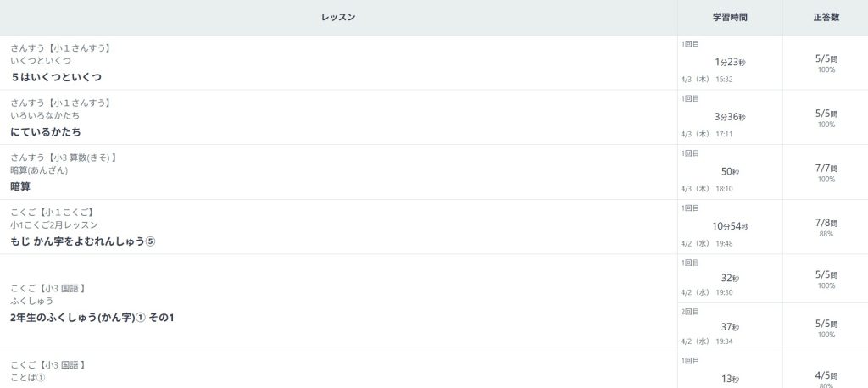The height and width of the screenshot is (388, 868).
Task: Click the 7/7問 score cell
Action: pyautogui.click(x=826, y=169)
